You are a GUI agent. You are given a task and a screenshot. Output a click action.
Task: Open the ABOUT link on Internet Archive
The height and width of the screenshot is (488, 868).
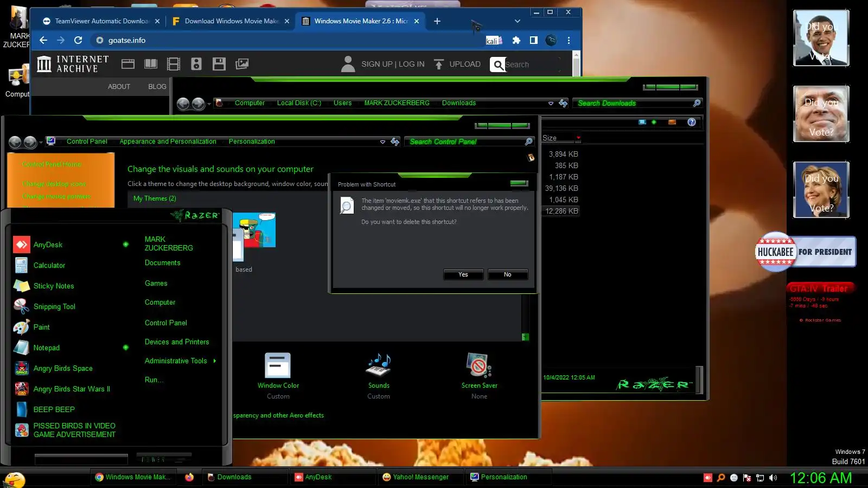[119, 86]
